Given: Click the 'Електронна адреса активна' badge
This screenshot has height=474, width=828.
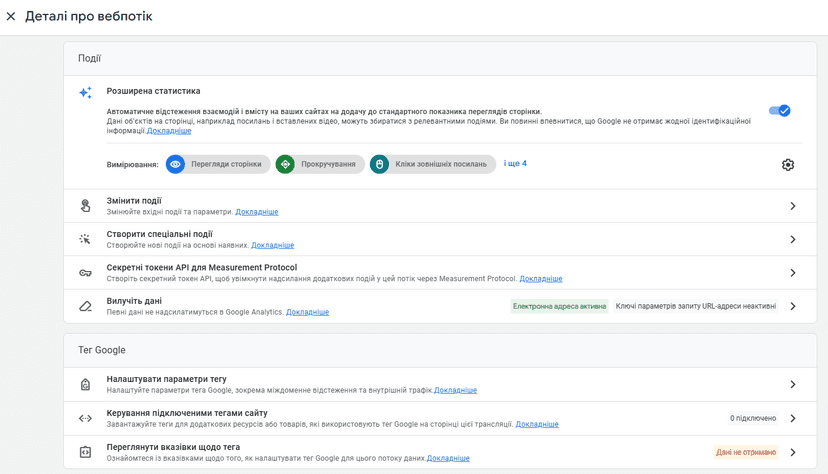Looking at the screenshot, I should (559, 306).
